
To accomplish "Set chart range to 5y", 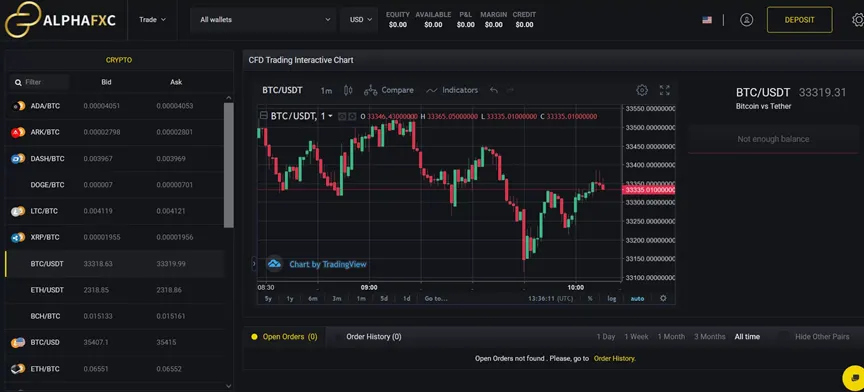I will click(x=268, y=298).
